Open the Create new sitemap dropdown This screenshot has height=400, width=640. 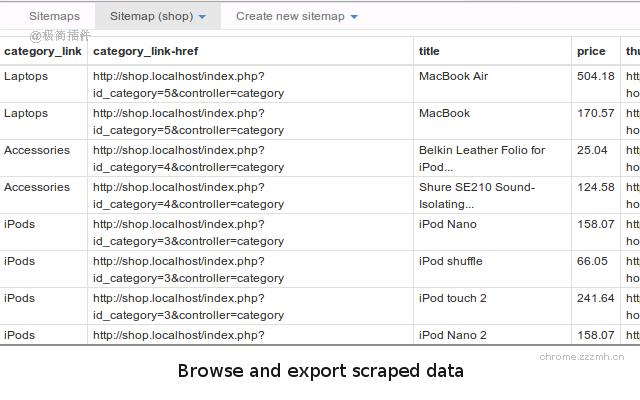[x=297, y=16]
